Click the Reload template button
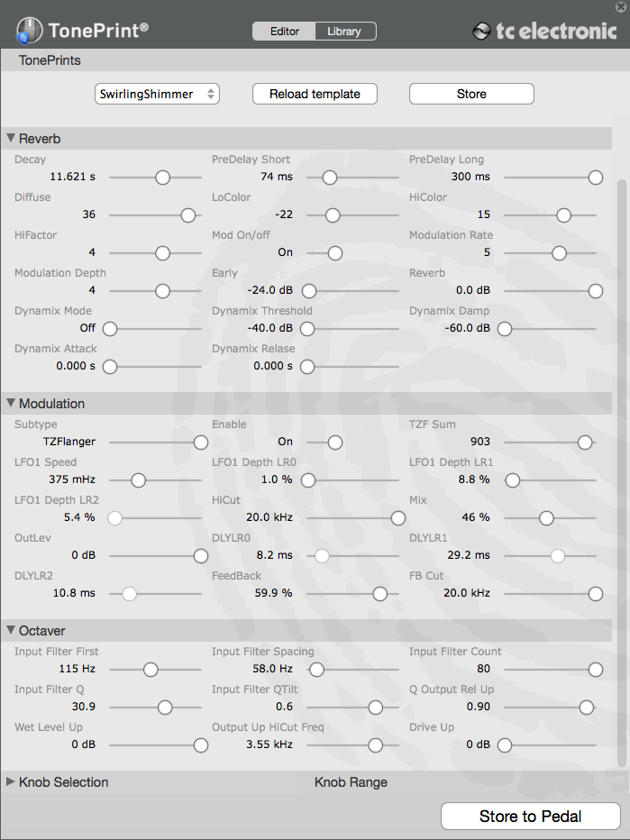630x840 pixels. coord(315,94)
